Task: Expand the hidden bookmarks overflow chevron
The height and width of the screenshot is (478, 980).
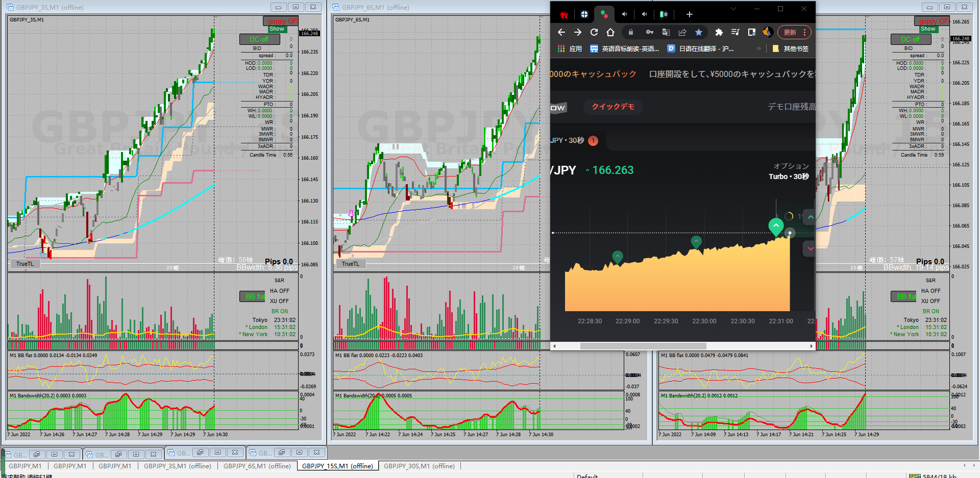Action: (759, 48)
